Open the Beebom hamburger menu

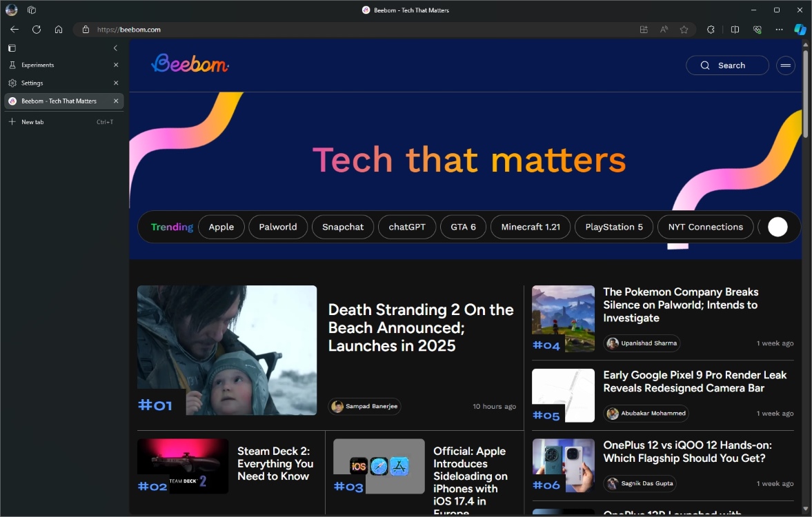[x=785, y=65]
